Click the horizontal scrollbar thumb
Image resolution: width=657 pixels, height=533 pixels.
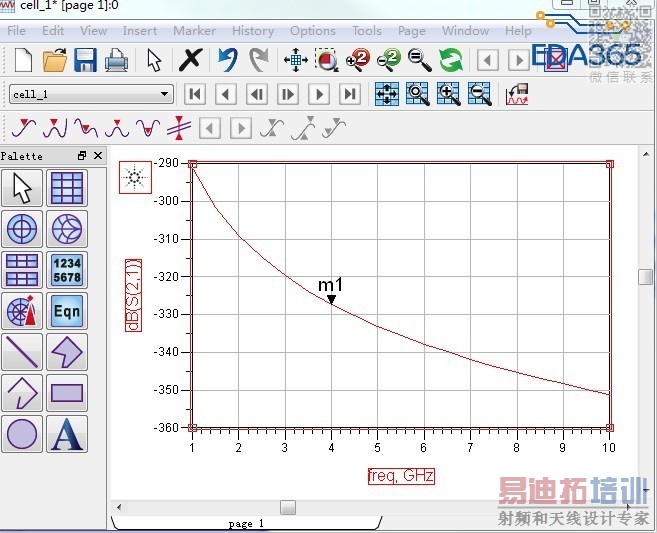[x=288, y=507]
